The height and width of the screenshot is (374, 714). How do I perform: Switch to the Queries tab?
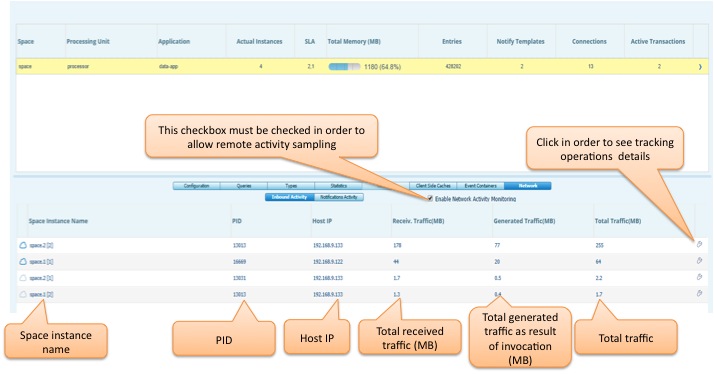click(244, 186)
